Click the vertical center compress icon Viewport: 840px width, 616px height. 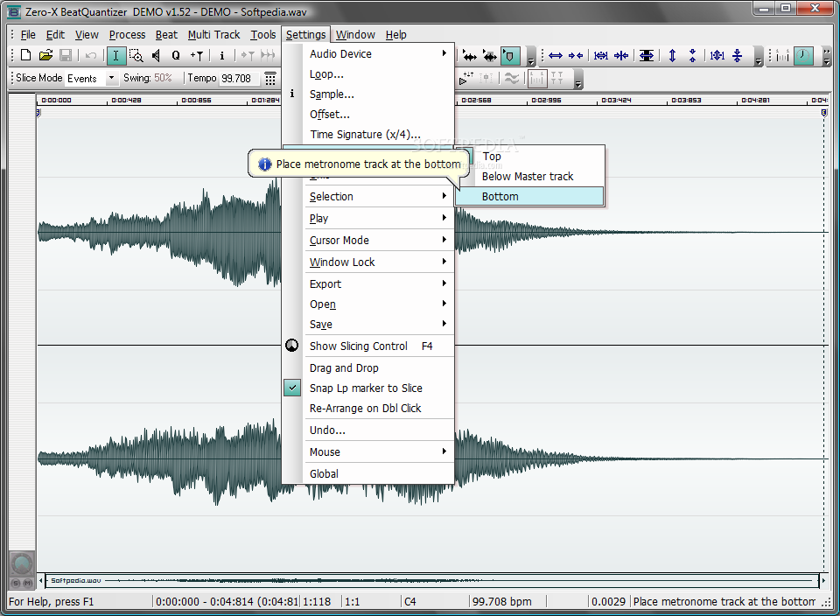click(738, 55)
